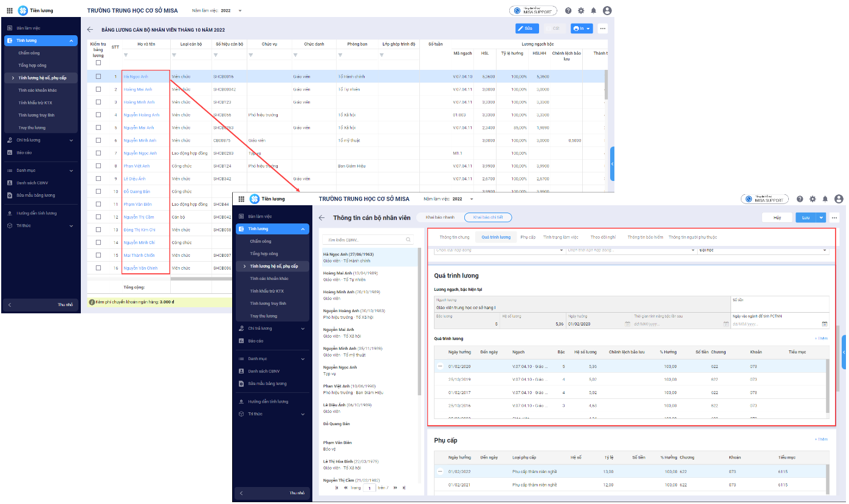
Task: Expand dropdown arrow next to Lưu button
Action: coord(821,217)
